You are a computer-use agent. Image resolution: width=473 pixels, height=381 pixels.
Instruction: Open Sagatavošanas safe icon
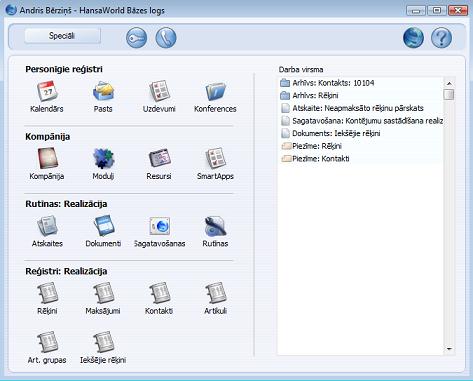159,226
